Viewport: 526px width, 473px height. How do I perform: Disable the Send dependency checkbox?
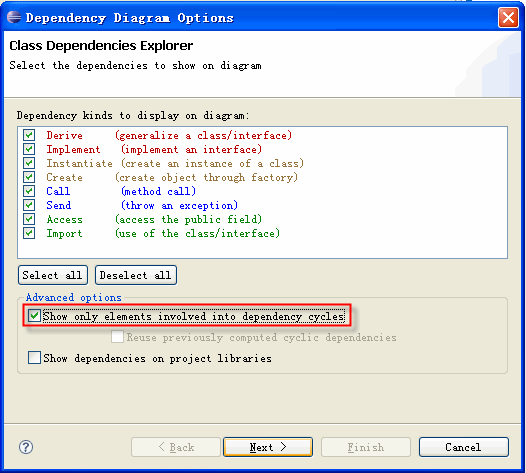coord(29,205)
